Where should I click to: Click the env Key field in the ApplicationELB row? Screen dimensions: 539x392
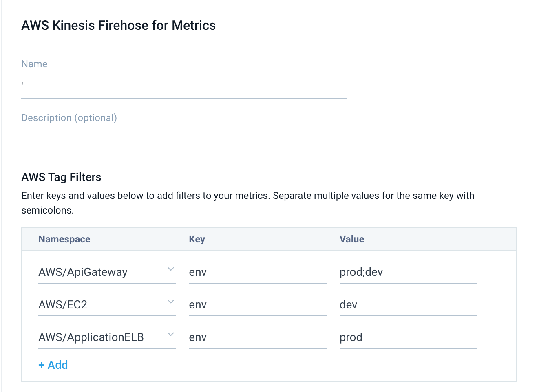(x=257, y=337)
